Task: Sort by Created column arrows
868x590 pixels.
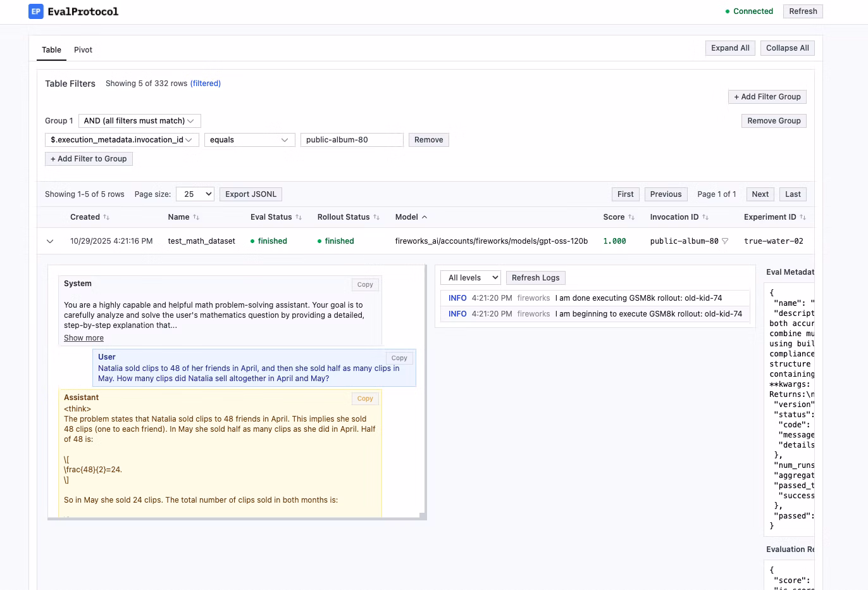Action: click(x=106, y=217)
